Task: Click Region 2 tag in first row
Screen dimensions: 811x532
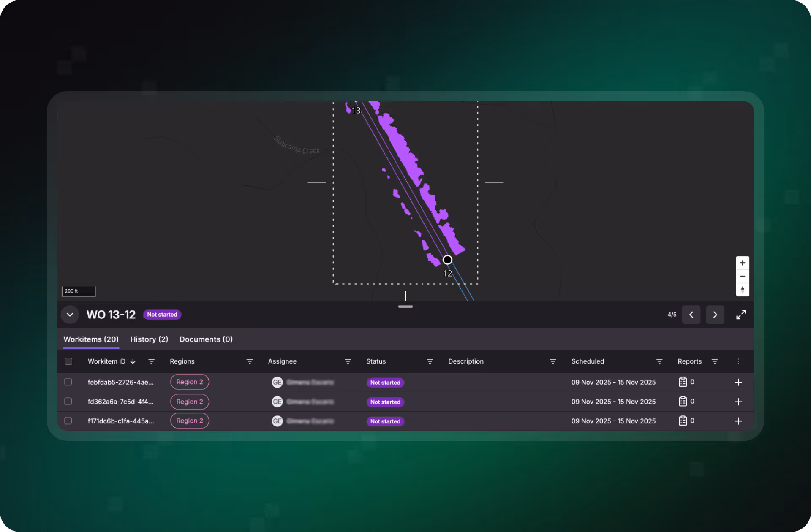Action: click(x=190, y=382)
